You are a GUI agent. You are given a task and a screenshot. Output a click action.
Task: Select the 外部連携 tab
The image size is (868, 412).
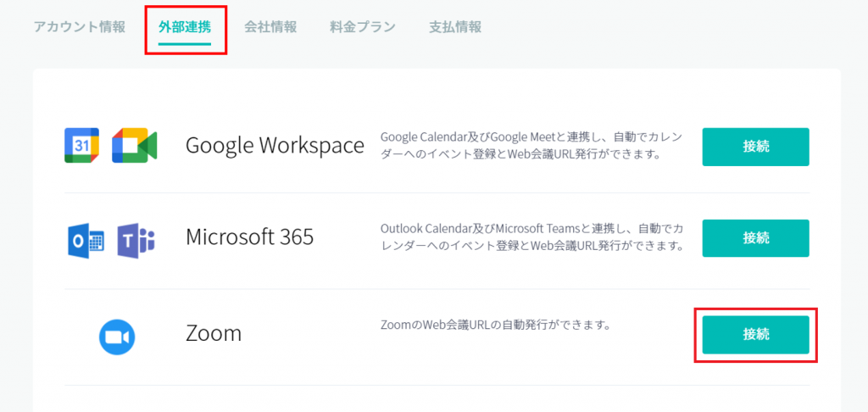pyautogui.click(x=185, y=27)
